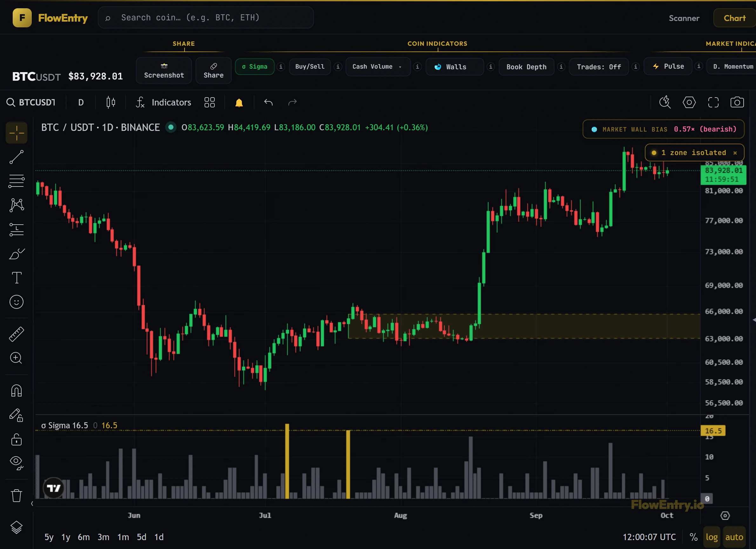The height and width of the screenshot is (549, 756).
Task: Set chart range to 3m
Action: [x=103, y=537]
